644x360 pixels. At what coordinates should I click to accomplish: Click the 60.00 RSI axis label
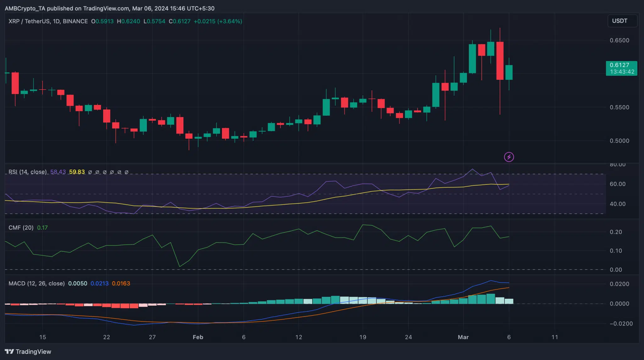618,184
